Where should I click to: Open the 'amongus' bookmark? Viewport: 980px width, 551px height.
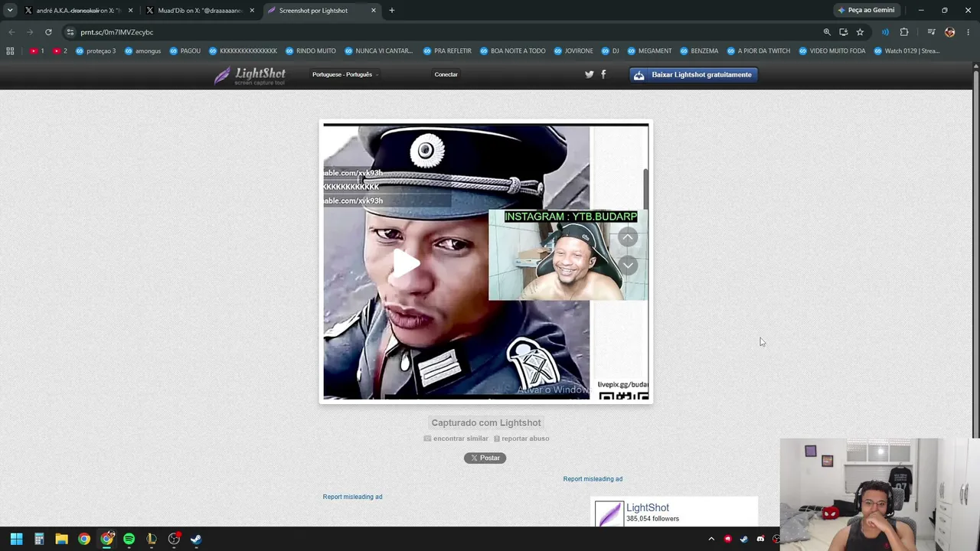click(143, 51)
